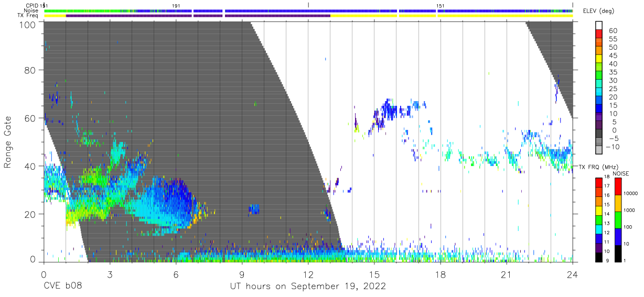Screen dimensions: 644x297
Task: Click the blue 10–100 noise swatch
Action: (x=617, y=236)
